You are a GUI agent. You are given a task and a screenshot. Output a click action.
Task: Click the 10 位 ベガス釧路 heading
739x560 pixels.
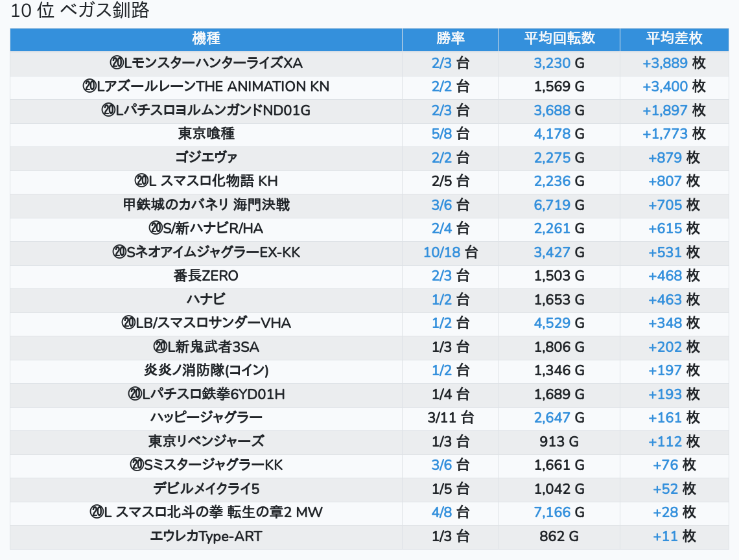pyautogui.click(x=80, y=11)
